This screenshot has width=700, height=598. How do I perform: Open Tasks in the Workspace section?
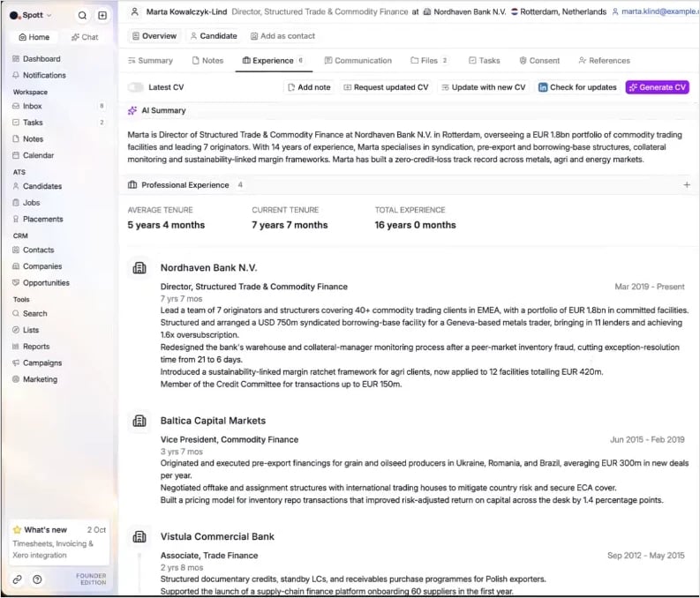58,123
